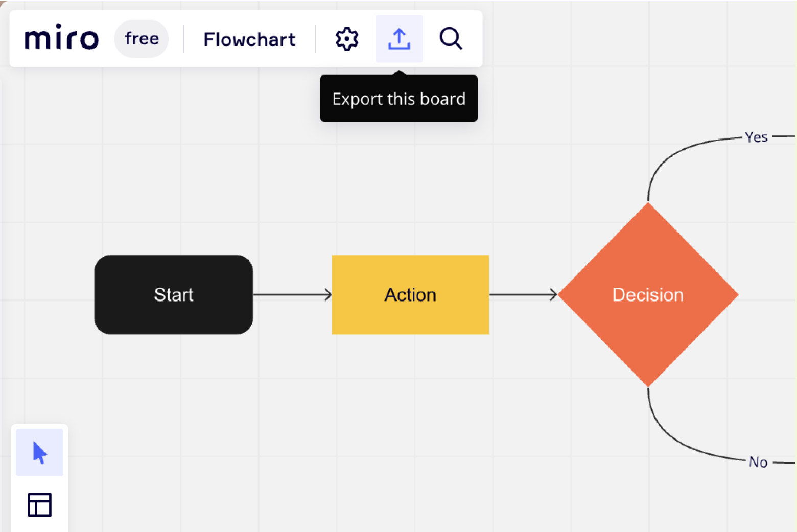Viewport: 797px width, 532px height.
Task: Click the Export this board tooltip
Action: click(398, 98)
